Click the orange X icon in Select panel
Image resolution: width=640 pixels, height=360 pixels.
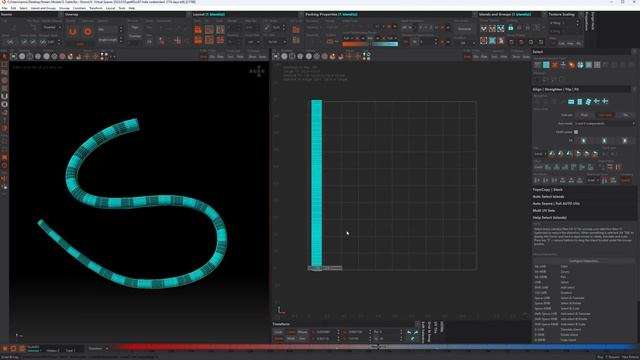coord(555,65)
